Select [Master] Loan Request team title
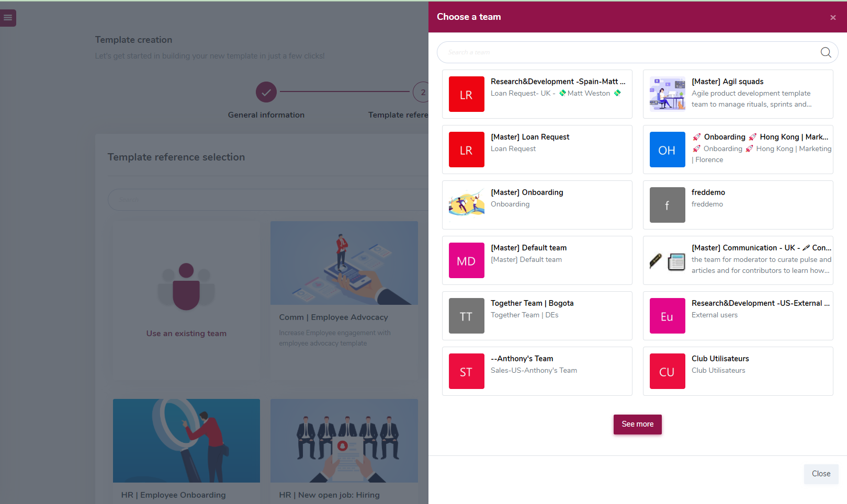 tap(530, 137)
